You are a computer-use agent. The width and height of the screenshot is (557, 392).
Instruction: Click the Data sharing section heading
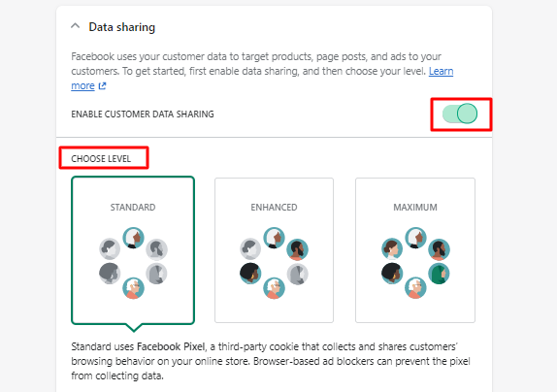pos(122,27)
